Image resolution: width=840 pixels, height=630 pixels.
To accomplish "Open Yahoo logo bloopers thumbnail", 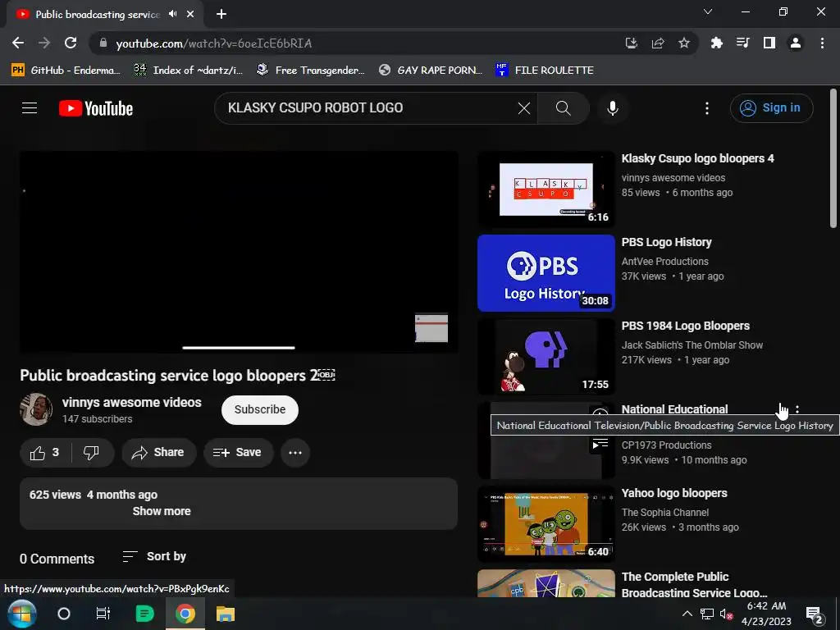I will [546, 524].
